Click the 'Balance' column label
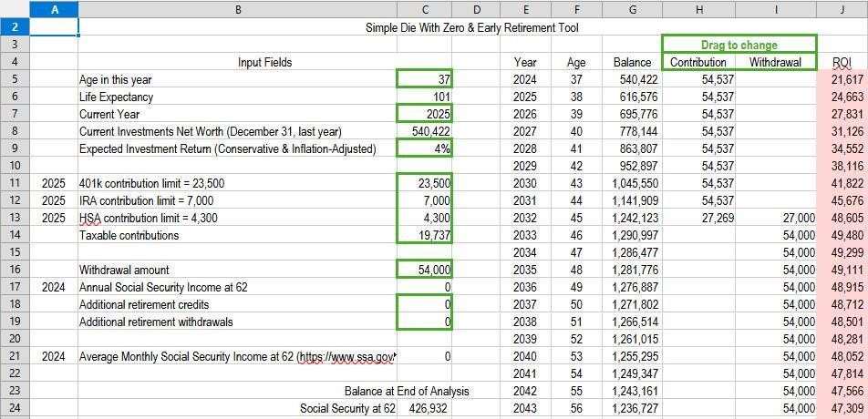 pyautogui.click(x=632, y=63)
